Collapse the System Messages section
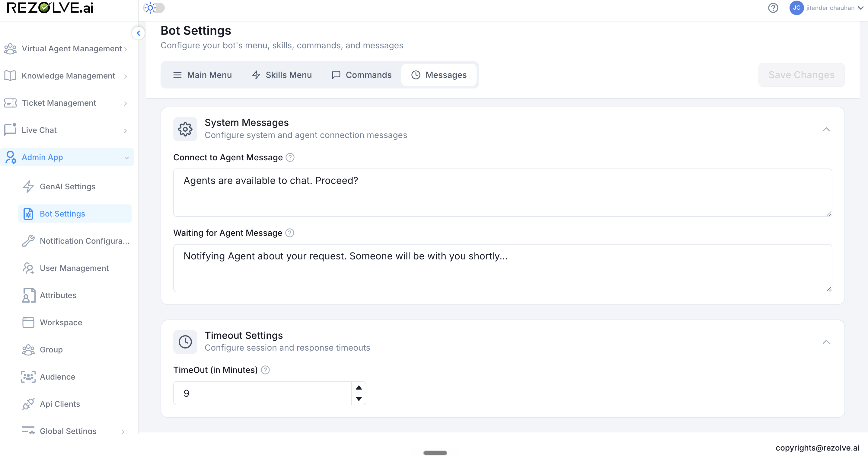 pyautogui.click(x=826, y=129)
